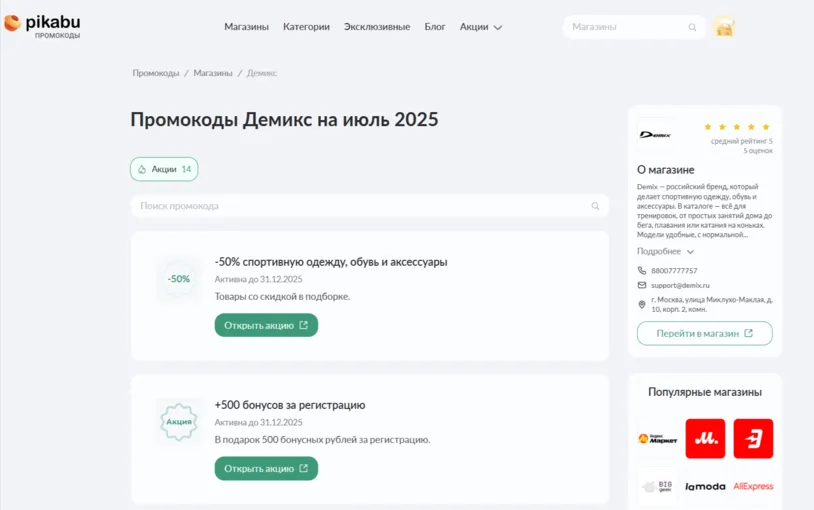The width and height of the screenshot is (814, 510).
Task: Click the Популярные магазины heading
Action: (x=704, y=392)
